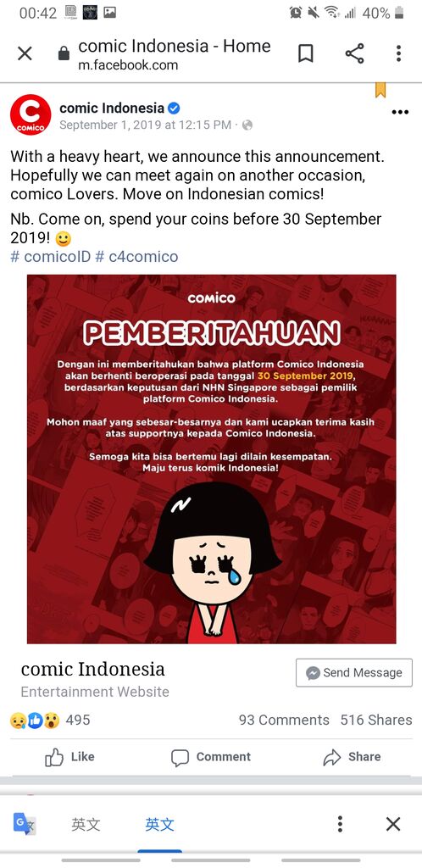The image size is (422, 868).
Task: View the 495 reactions list
Action: point(50,720)
